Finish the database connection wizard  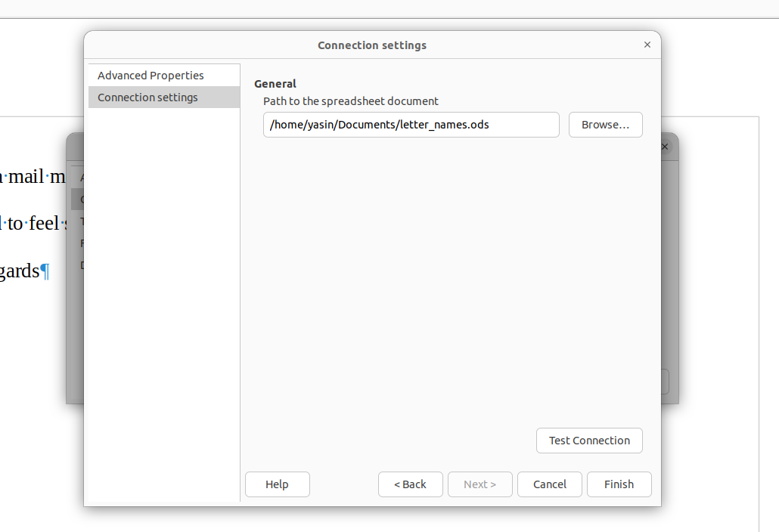(619, 484)
